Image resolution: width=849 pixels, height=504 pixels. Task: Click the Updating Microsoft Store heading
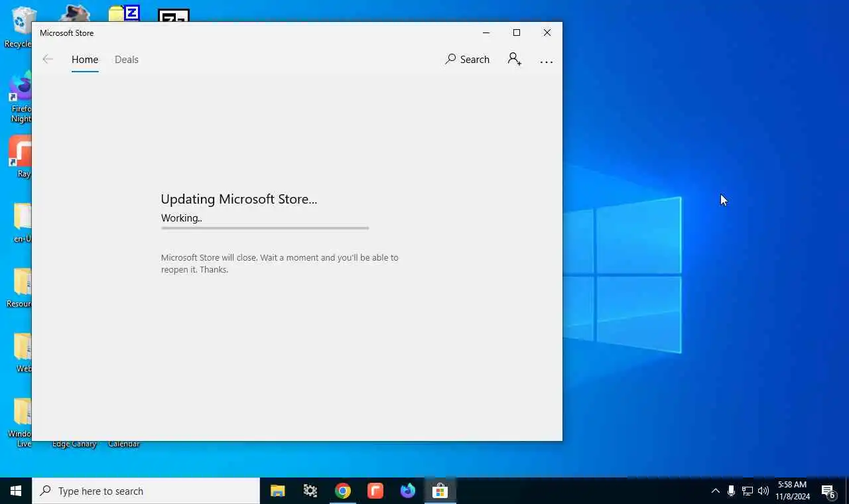[239, 199]
